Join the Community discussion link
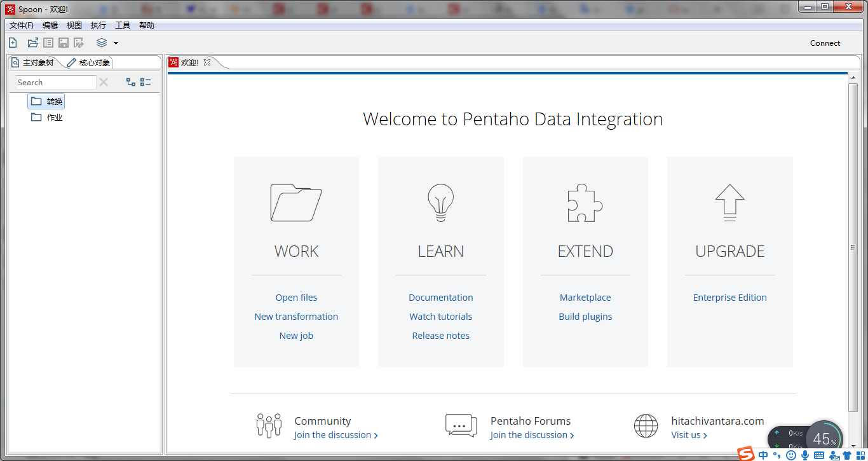Image resolution: width=868 pixels, height=461 pixels. 336,435
